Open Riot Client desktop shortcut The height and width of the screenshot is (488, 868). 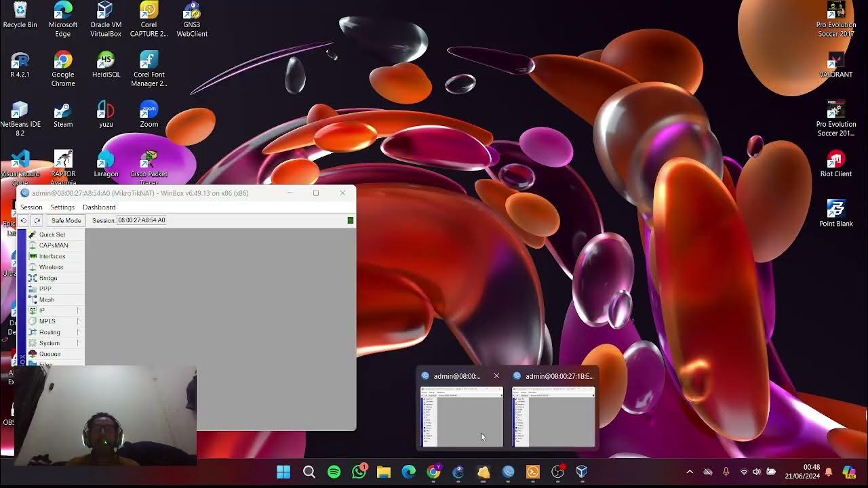click(835, 164)
